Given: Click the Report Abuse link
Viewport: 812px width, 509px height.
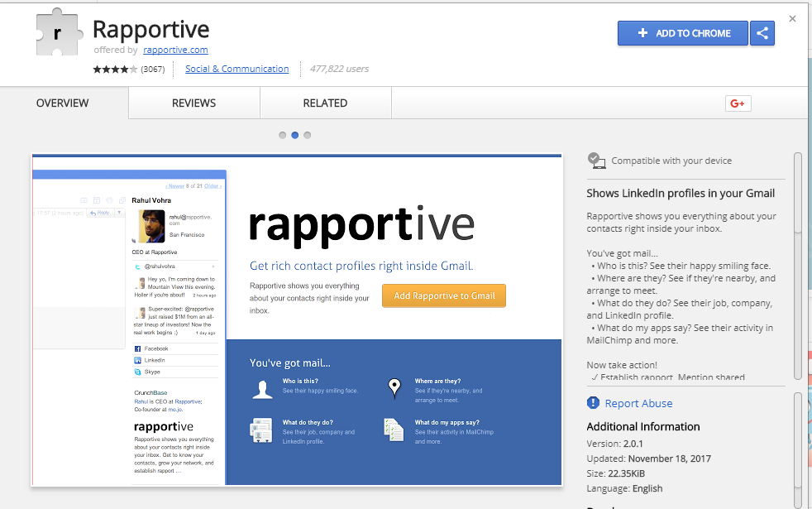Looking at the screenshot, I should click(x=638, y=403).
